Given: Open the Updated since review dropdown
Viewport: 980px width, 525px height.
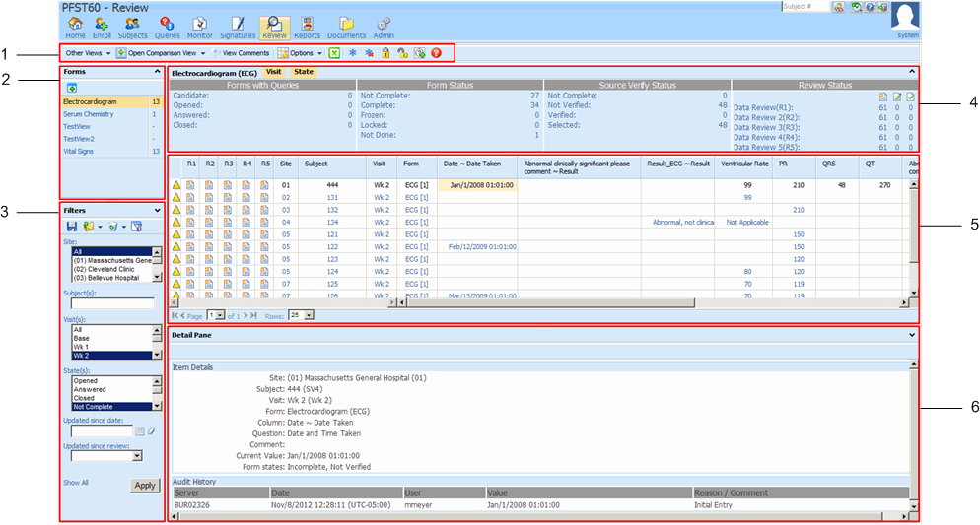Looking at the screenshot, I should [136, 456].
